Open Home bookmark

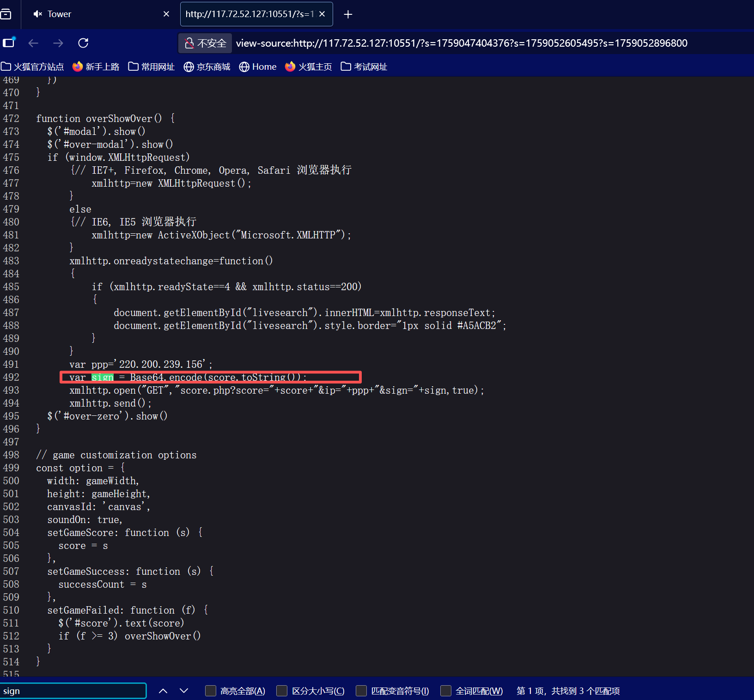(x=258, y=67)
